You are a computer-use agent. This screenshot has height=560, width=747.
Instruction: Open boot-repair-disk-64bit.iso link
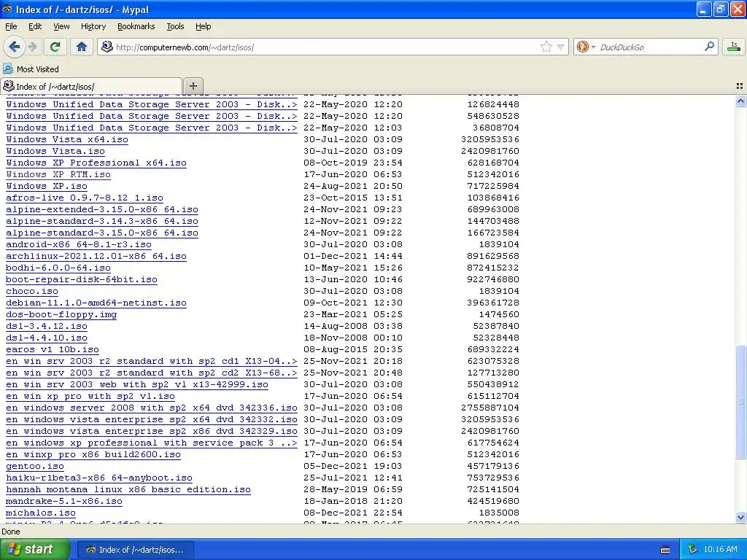[82, 279]
